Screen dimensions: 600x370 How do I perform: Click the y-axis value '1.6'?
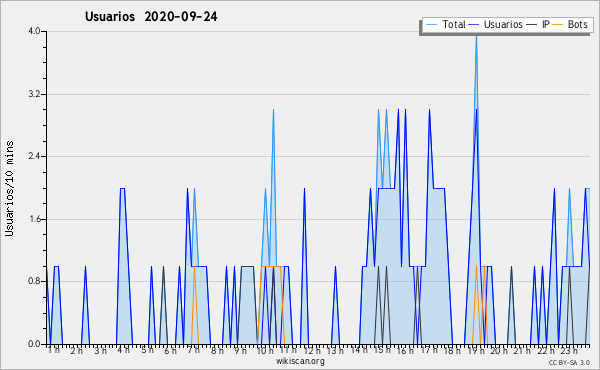[34, 219]
